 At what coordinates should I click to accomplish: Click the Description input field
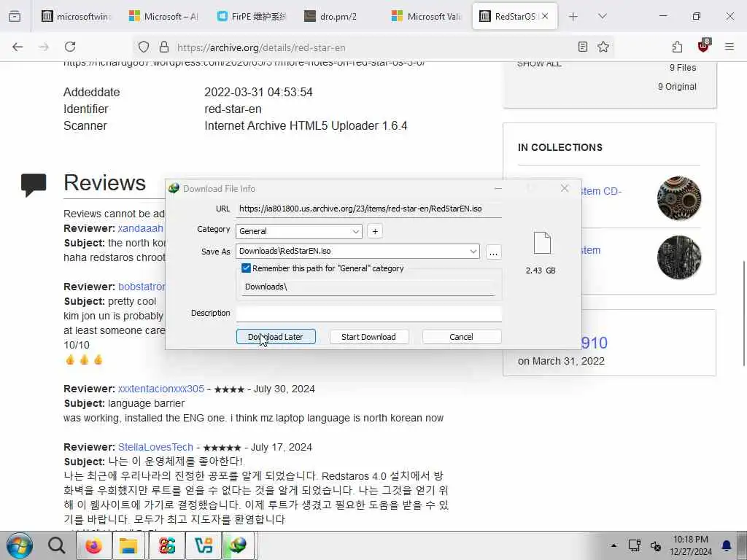pyautogui.click(x=368, y=314)
